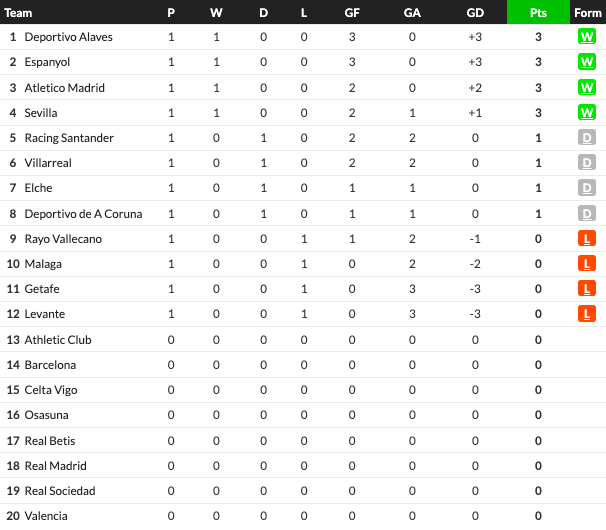The height and width of the screenshot is (530, 606).
Task: Sort standings by GD column header
Action: [475, 13]
